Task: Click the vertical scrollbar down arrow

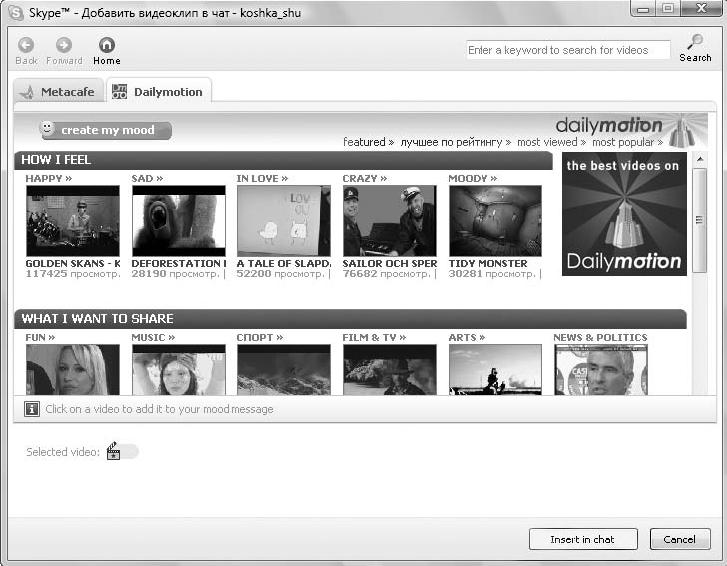Action: (x=700, y=388)
